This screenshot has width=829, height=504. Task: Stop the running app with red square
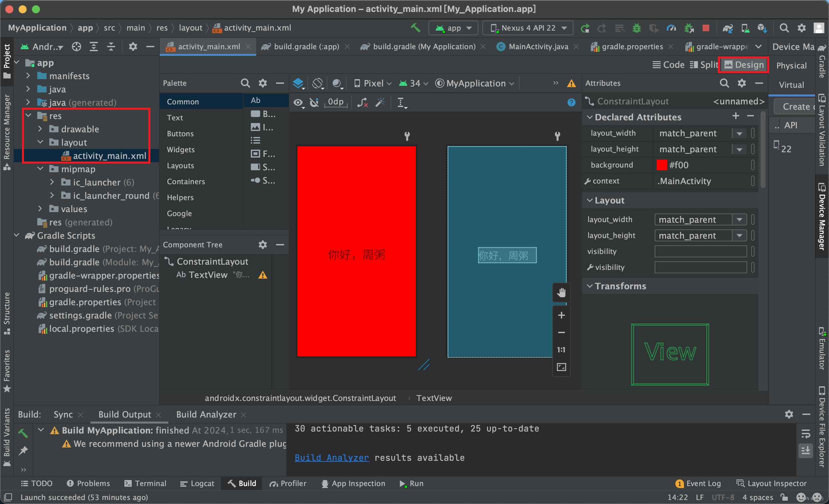tap(706, 28)
